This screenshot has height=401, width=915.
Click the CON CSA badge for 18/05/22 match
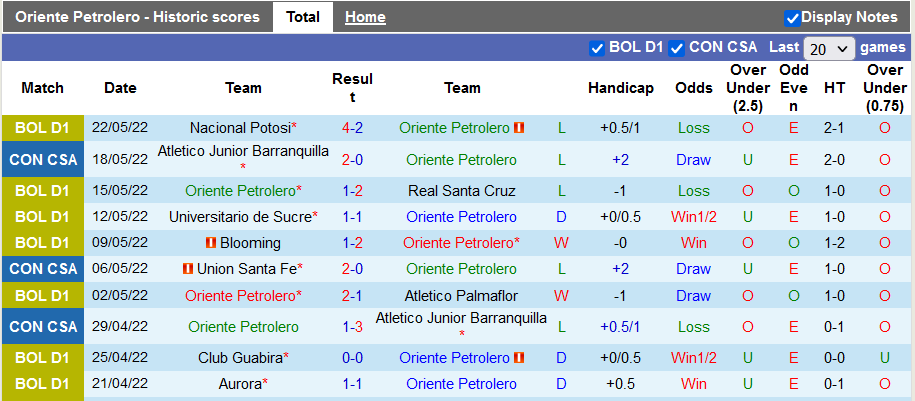(x=42, y=159)
